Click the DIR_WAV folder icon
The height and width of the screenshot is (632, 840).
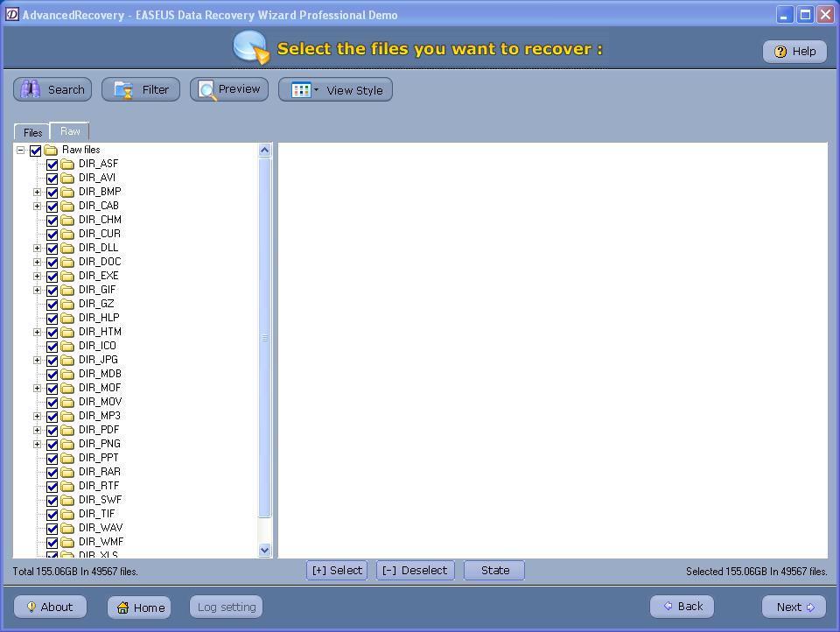pyautogui.click(x=67, y=528)
